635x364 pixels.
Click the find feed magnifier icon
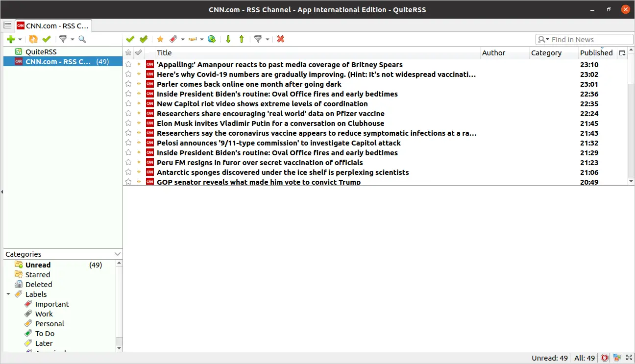pyautogui.click(x=82, y=39)
